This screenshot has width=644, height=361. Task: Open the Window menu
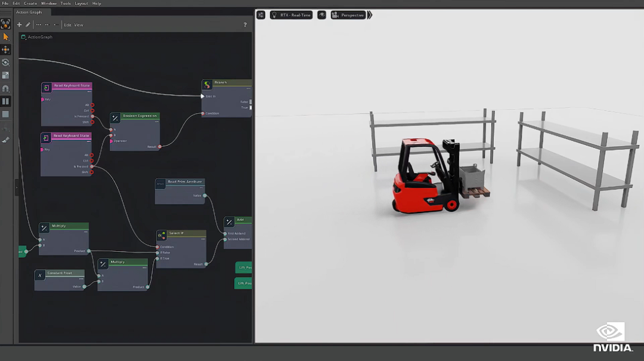click(49, 4)
